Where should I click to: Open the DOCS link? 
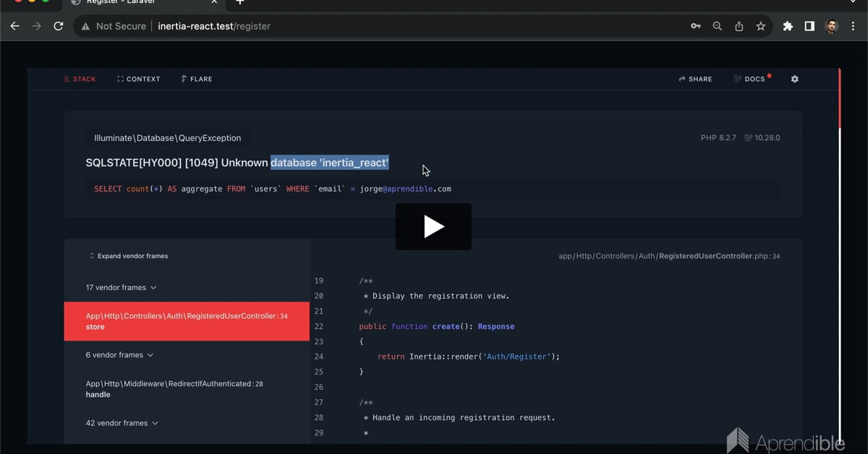pyautogui.click(x=750, y=79)
